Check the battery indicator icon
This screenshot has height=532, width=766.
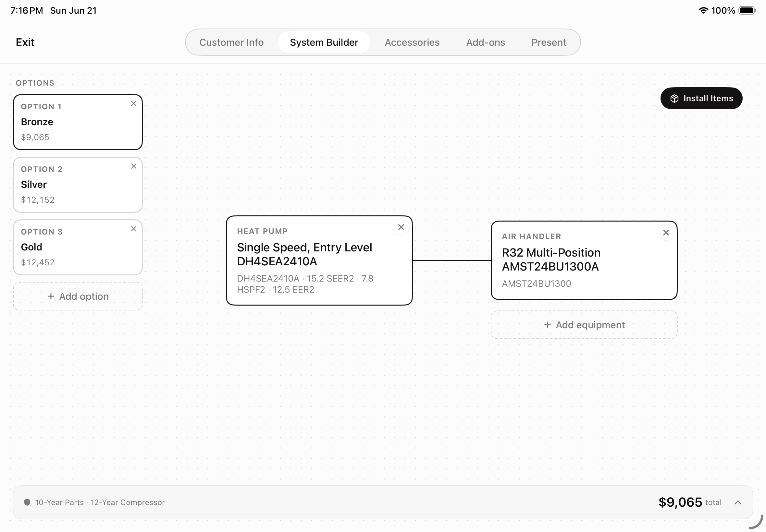tap(747, 10)
